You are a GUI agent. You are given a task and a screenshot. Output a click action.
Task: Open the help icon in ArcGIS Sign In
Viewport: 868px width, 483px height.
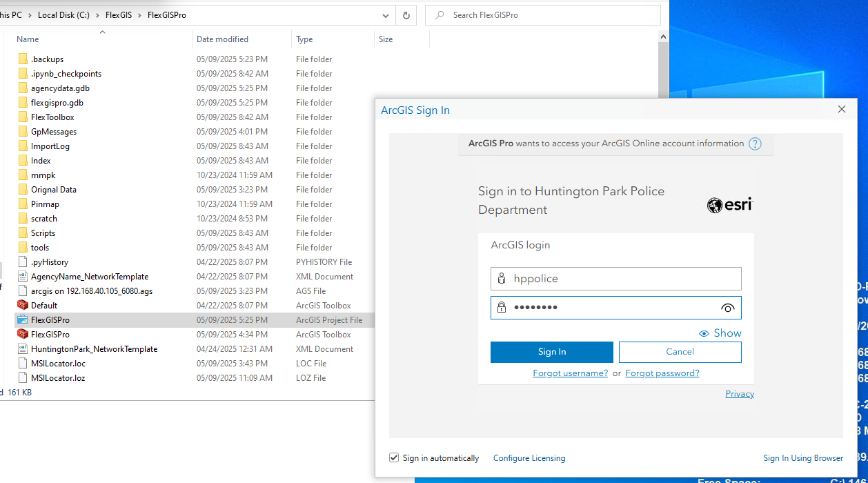[x=755, y=144]
